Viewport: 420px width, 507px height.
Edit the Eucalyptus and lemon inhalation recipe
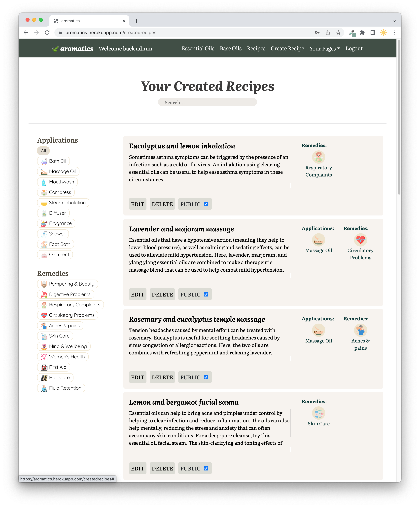[138, 204]
